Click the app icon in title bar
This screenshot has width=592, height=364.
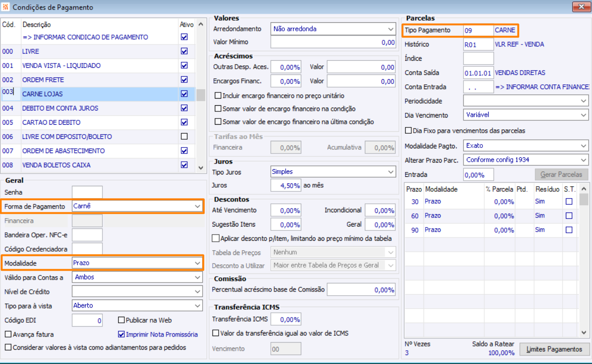(6, 7)
